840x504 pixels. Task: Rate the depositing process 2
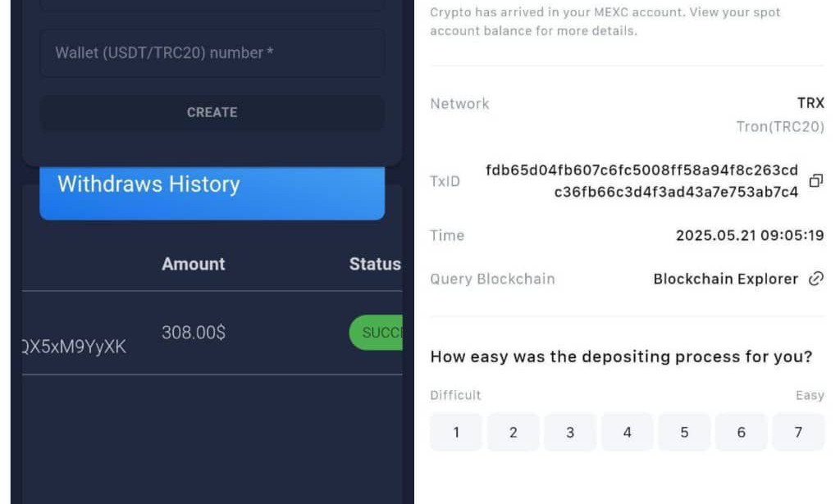click(x=514, y=433)
